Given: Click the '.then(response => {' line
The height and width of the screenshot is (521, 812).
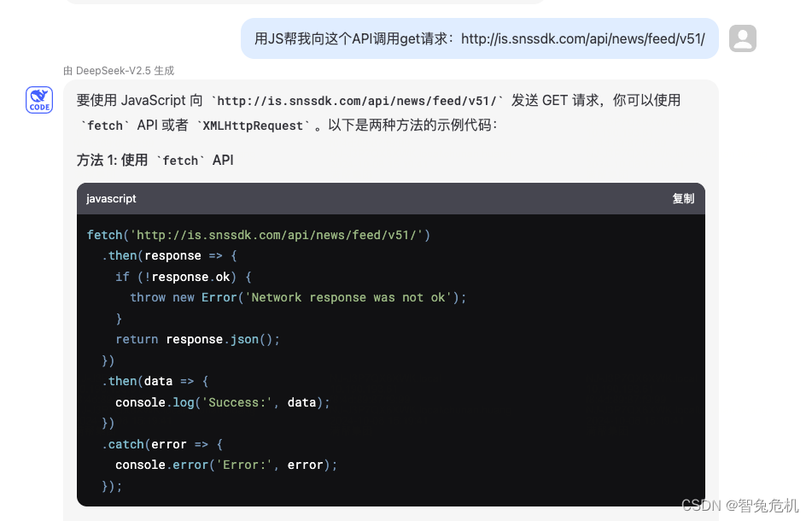Looking at the screenshot, I should pyautogui.click(x=169, y=256).
